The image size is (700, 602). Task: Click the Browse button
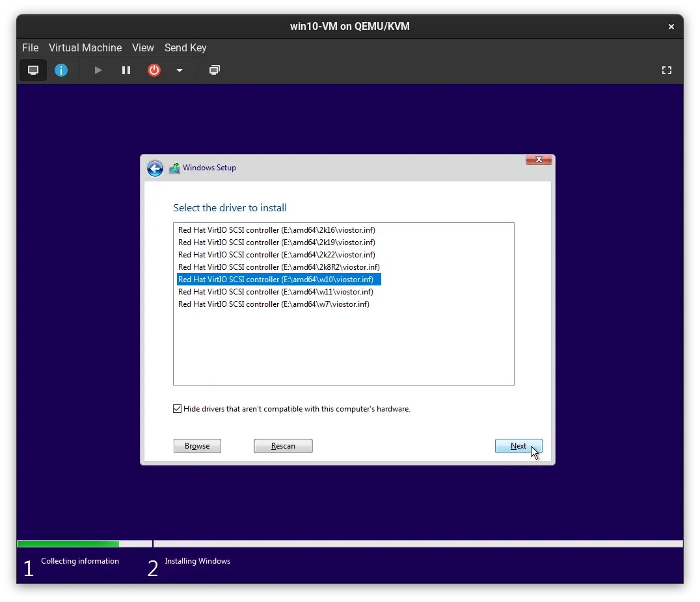click(197, 446)
